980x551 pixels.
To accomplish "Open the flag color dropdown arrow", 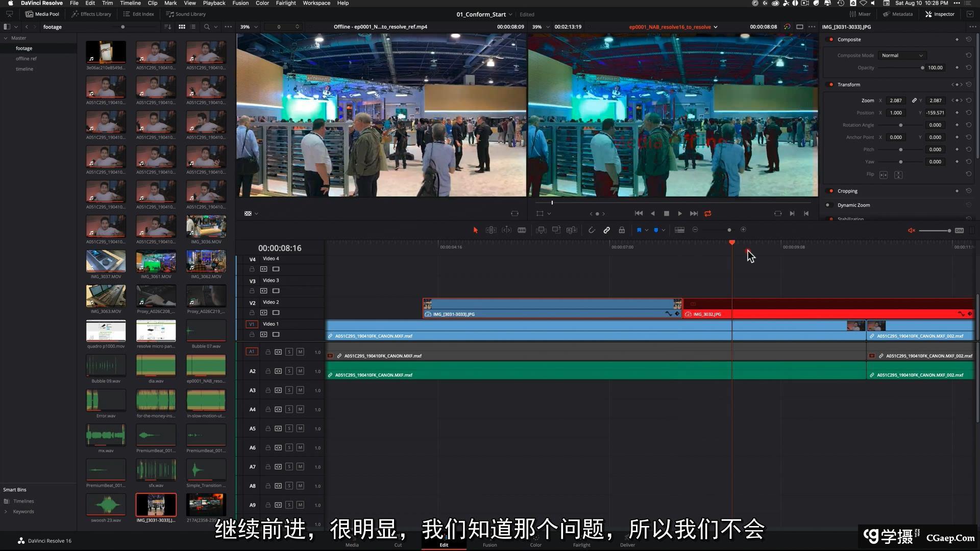I will point(647,230).
